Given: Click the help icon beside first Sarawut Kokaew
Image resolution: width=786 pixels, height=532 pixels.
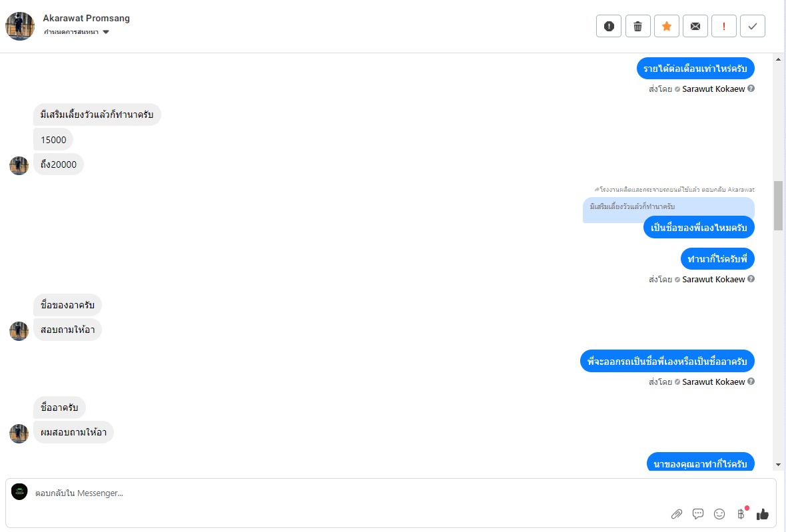Looking at the screenshot, I should pyautogui.click(x=751, y=89).
